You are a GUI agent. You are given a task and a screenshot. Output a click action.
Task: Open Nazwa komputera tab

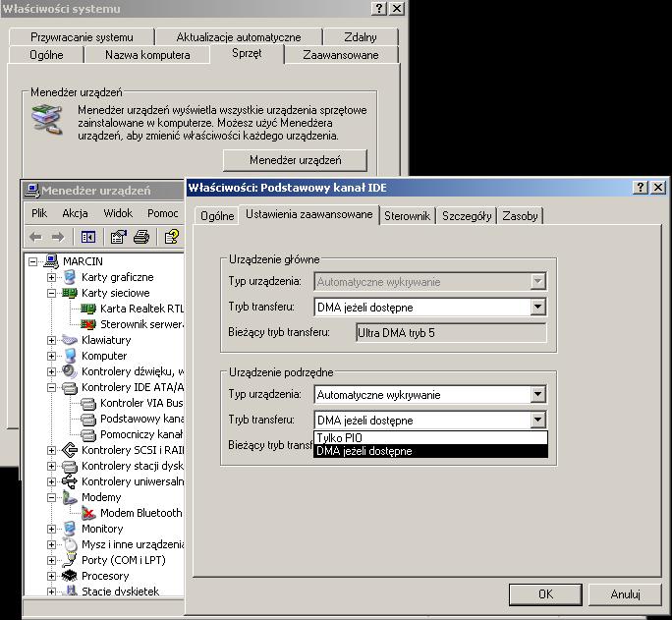click(x=147, y=55)
